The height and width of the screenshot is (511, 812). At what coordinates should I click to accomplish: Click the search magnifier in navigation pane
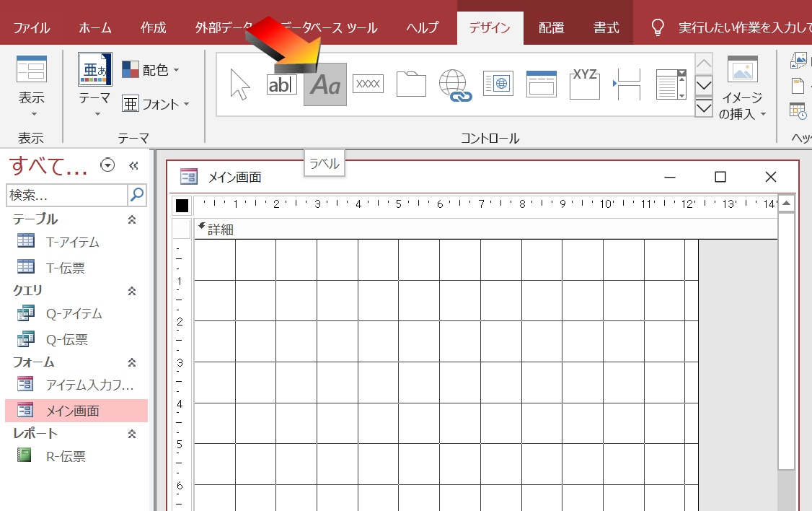[x=137, y=195]
